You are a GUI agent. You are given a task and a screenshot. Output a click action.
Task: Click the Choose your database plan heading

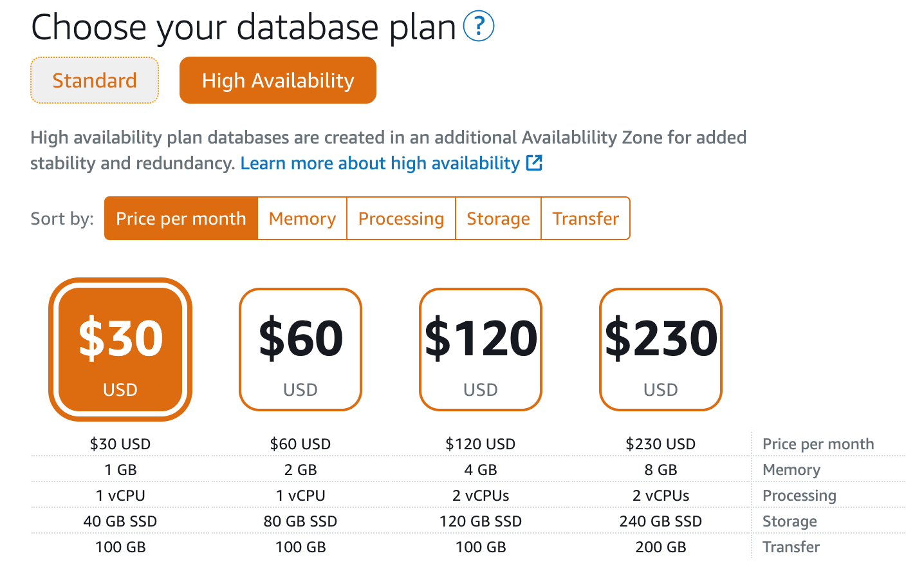(x=243, y=27)
